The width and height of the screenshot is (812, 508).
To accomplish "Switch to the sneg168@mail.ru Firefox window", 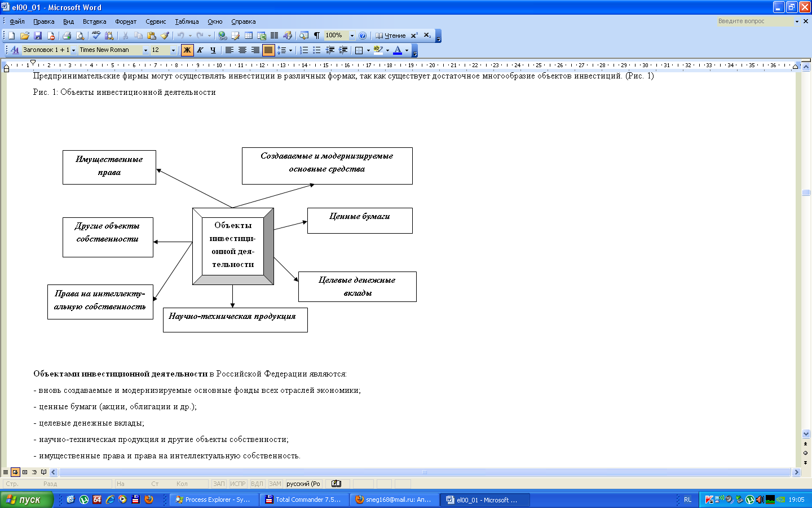I will (x=395, y=500).
